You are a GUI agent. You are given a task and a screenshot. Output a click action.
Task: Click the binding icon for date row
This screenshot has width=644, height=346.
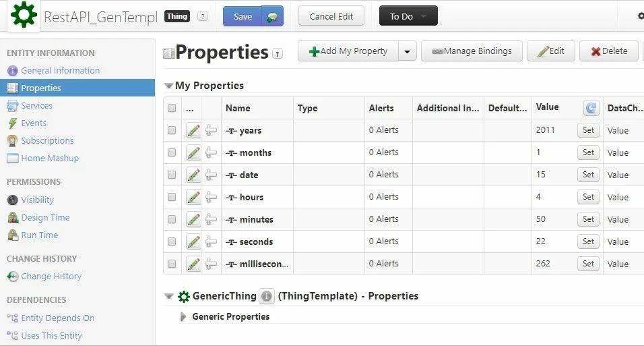pos(211,175)
